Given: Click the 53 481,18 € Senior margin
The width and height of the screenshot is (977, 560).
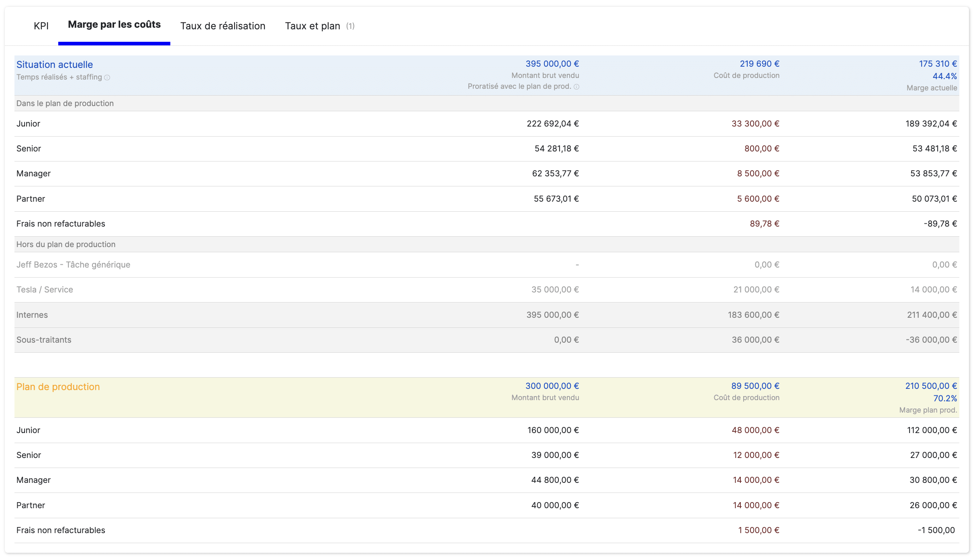Looking at the screenshot, I should click(934, 149).
